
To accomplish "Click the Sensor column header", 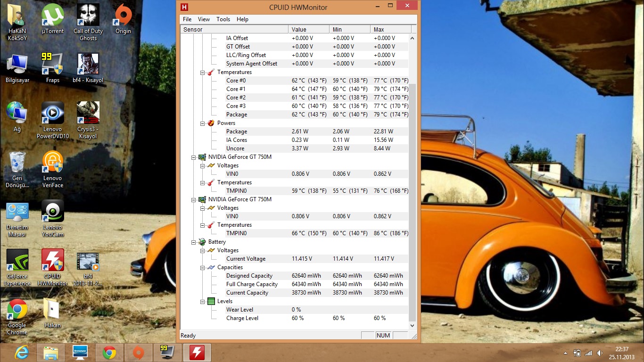I will 234,29.
